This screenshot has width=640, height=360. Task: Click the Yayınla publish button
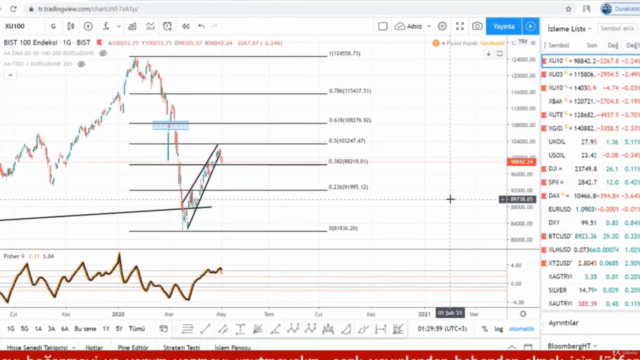(x=504, y=27)
